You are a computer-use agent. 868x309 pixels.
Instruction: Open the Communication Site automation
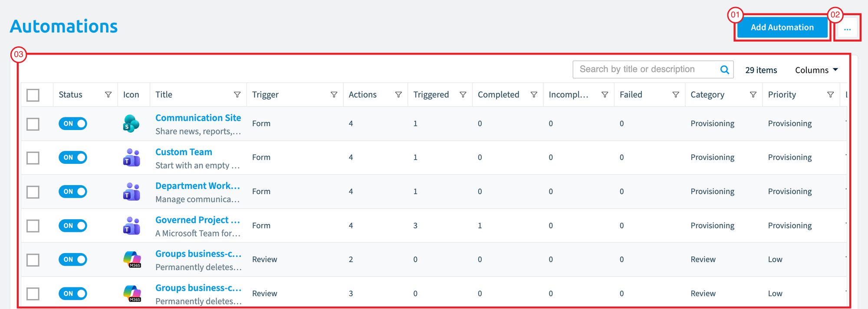pyautogui.click(x=198, y=118)
